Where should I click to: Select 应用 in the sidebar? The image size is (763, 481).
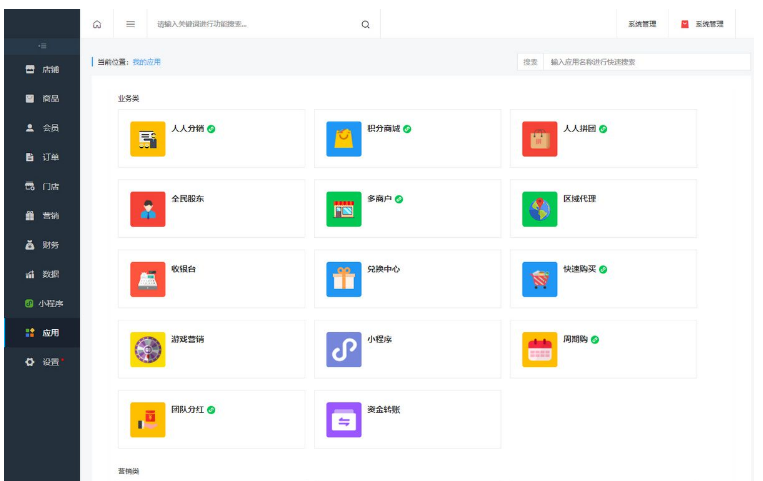tap(42, 333)
